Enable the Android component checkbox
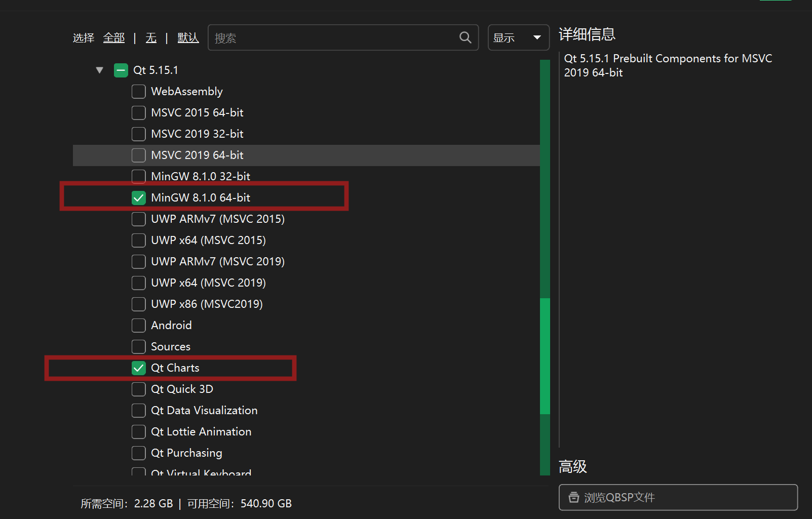This screenshot has width=812, height=519. point(138,326)
